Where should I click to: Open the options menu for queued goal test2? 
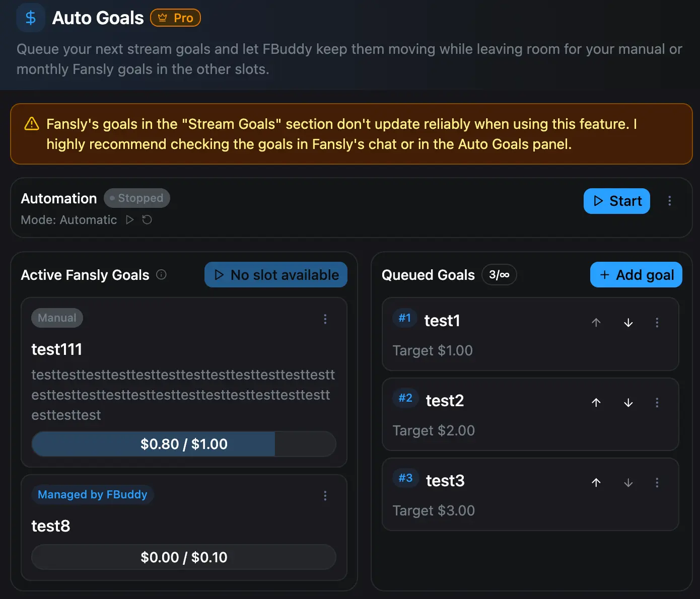(657, 403)
